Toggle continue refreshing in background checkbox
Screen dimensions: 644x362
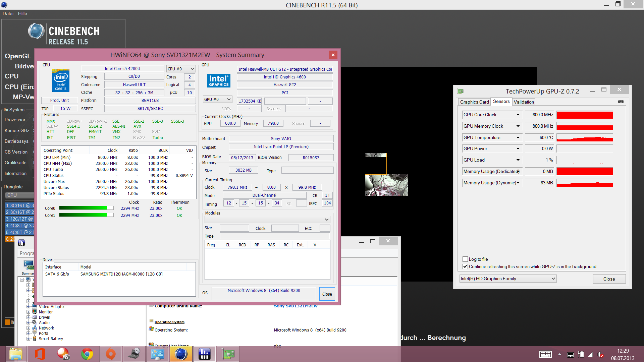465,266
